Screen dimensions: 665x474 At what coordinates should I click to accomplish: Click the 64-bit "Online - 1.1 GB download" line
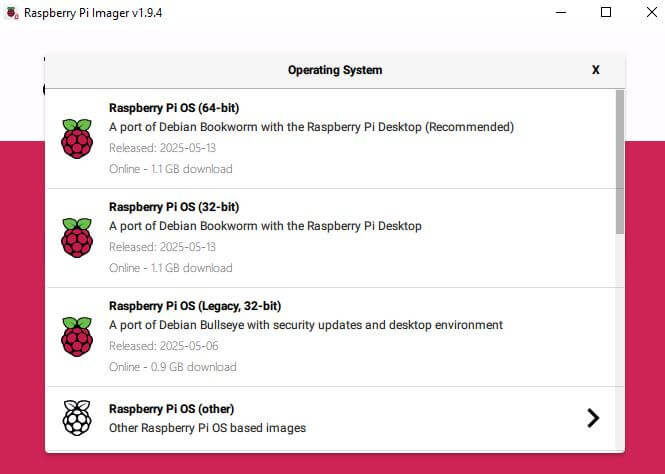point(171,169)
